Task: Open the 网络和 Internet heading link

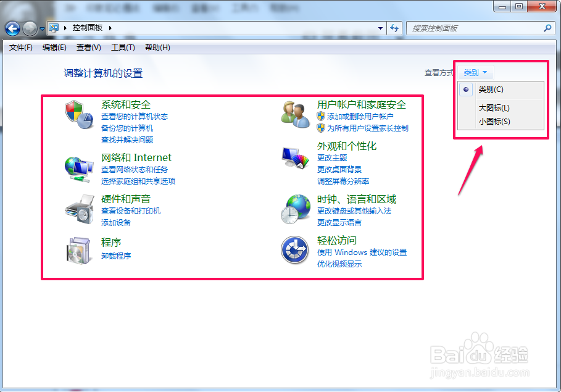Action: click(x=136, y=157)
